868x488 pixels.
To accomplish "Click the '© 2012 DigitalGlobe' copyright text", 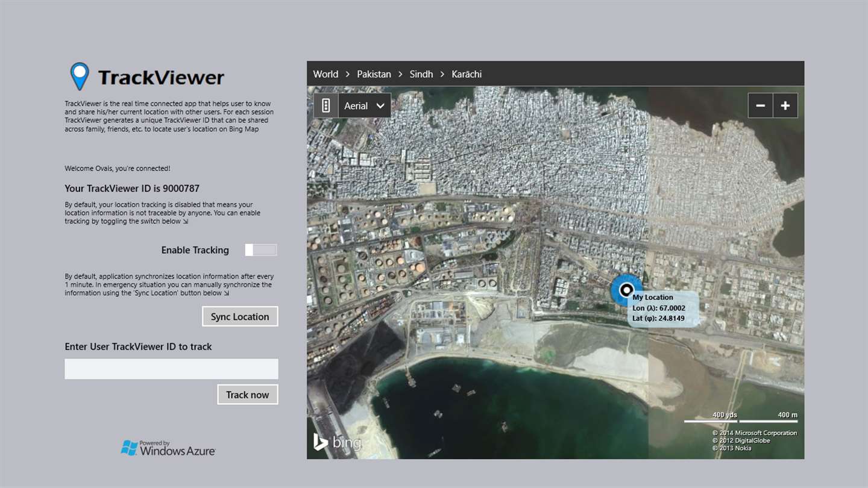I will tap(741, 440).
